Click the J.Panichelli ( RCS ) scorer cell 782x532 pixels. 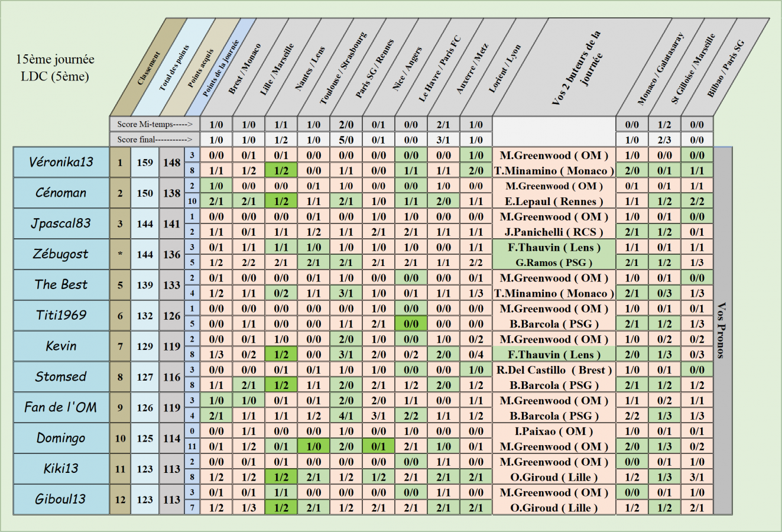554,232
